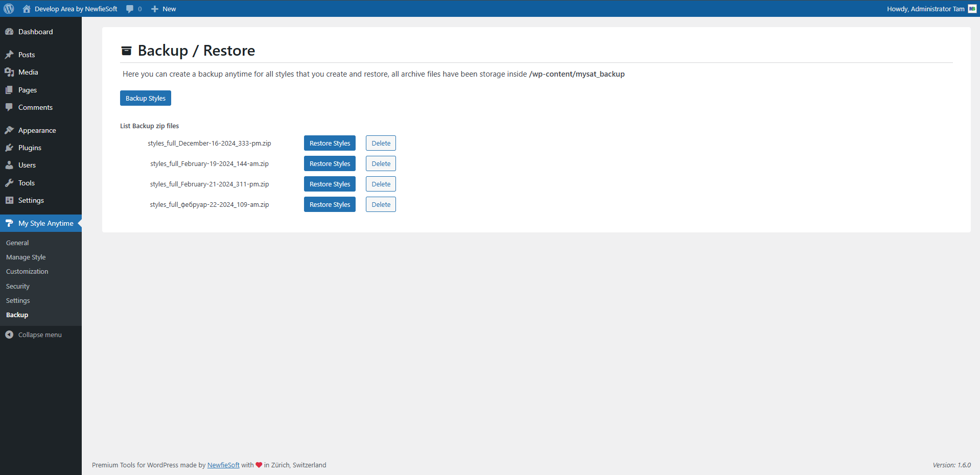Click styles_full_фебруар-22-2024_109-am.zip filename
The height and width of the screenshot is (475, 980).
(x=209, y=204)
